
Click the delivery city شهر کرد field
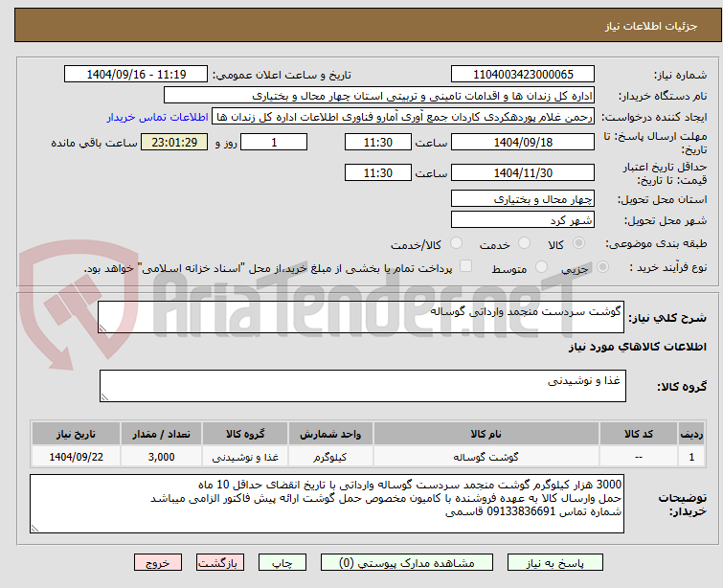coord(523,219)
